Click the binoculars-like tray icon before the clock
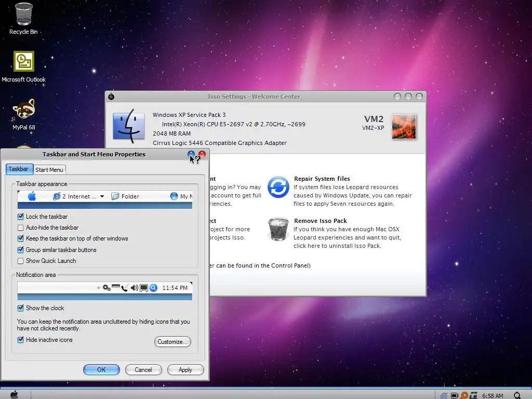The width and height of the screenshot is (532, 399). point(473,395)
